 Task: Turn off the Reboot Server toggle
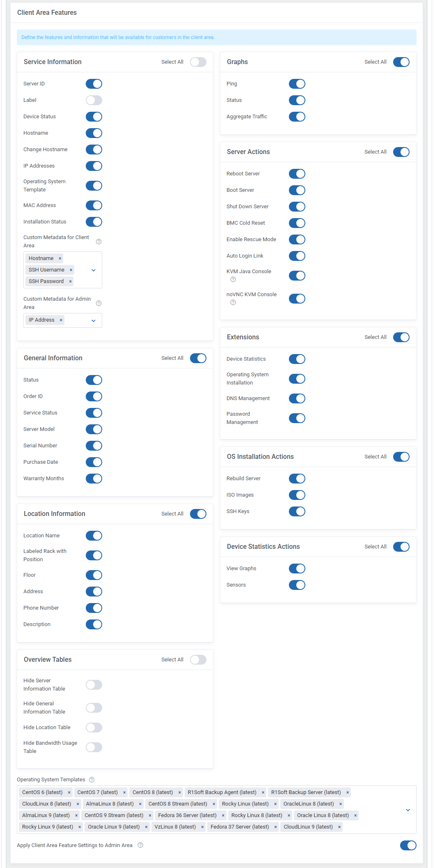click(297, 174)
